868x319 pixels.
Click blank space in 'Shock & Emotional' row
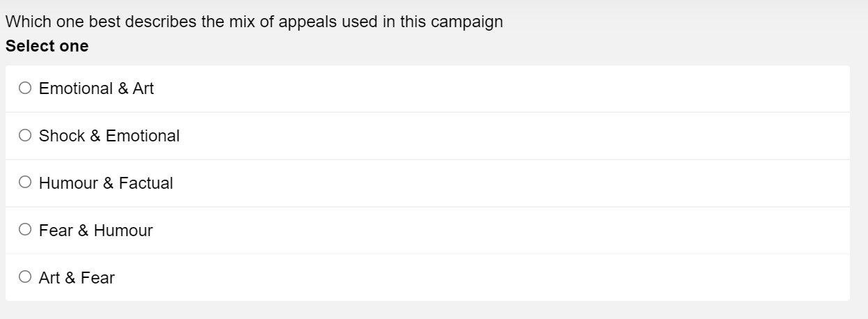488,136
